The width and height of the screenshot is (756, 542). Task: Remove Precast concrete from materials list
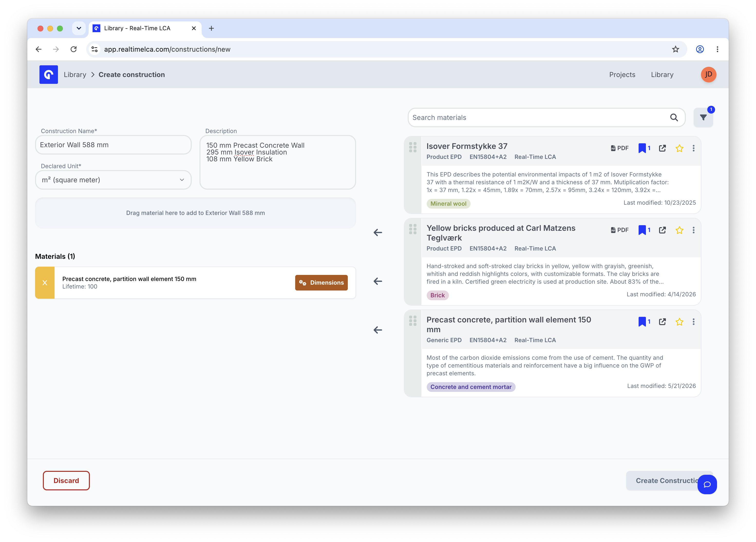(x=45, y=282)
